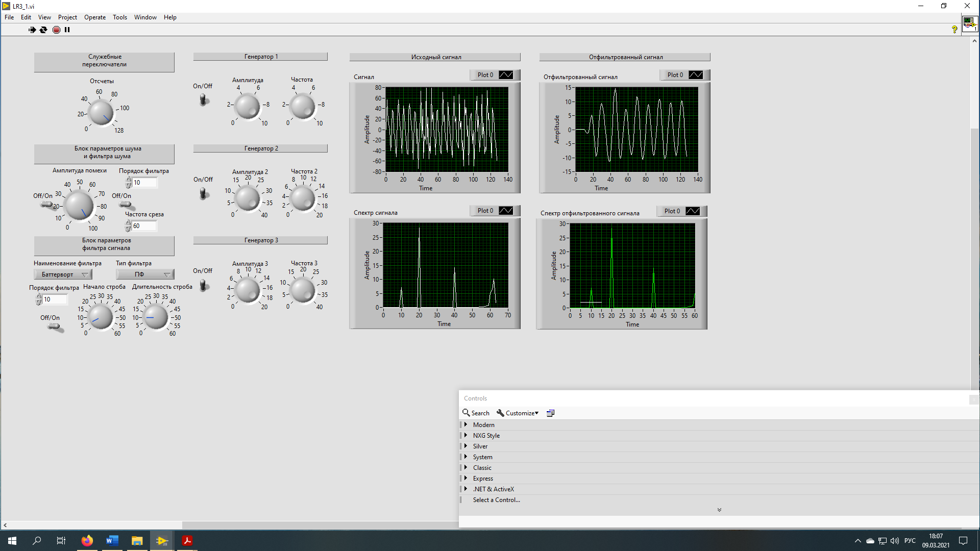Image resolution: width=980 pixels, height=551 pixels.
Task: Click Plot 0 line icon on Спектр сигнала graph
Action: (506, 211)
